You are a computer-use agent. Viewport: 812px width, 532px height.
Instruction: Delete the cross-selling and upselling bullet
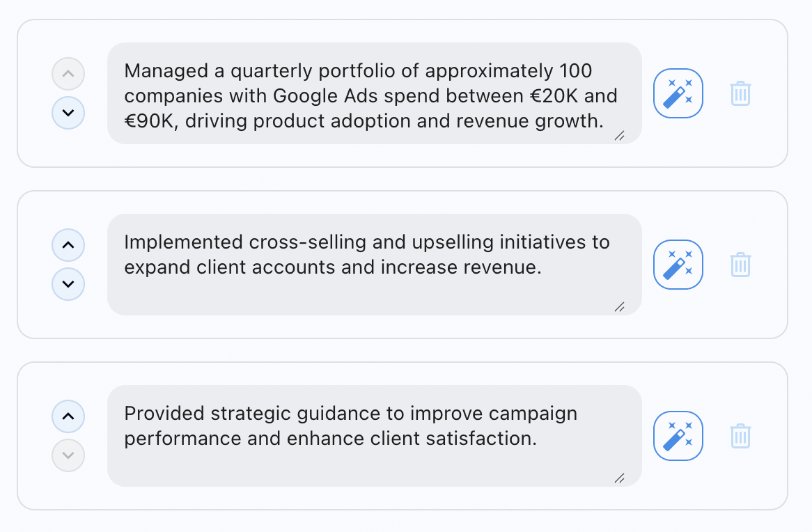tap(740, 265)
